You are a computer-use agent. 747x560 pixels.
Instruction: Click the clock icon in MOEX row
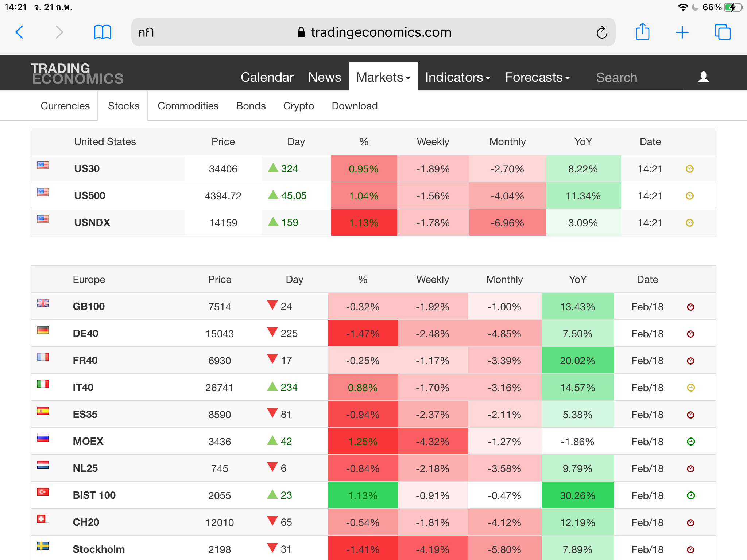coord(690,442)
